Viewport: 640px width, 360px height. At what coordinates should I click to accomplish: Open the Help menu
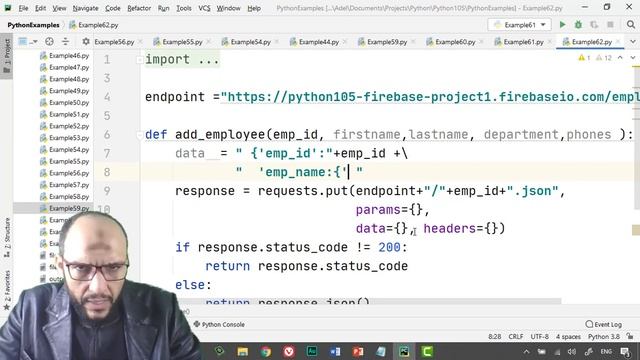[254, 8]
